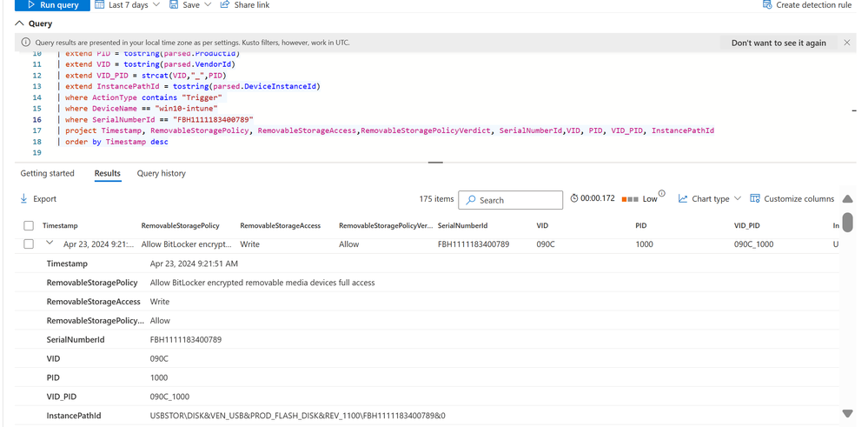Image resolution: width=868 pixels, height=427 pixels.
Task: Click the results vertical scrollbar thumb
Action: 847,221
